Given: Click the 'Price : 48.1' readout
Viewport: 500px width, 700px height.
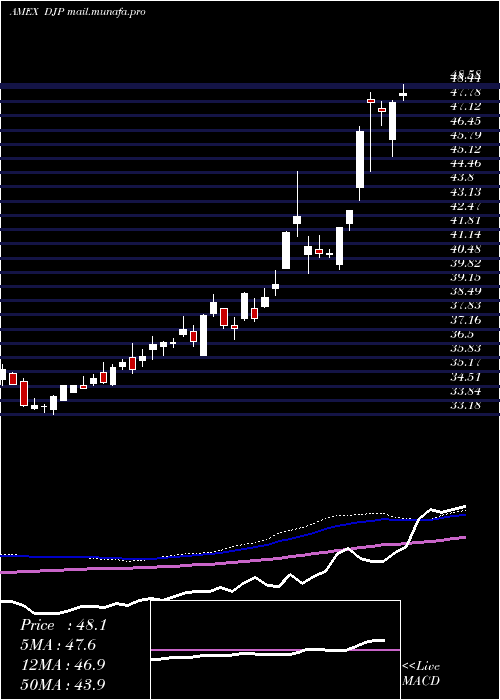Looking at the screenshot, I should pyautogui.click(x=63, y=625).
